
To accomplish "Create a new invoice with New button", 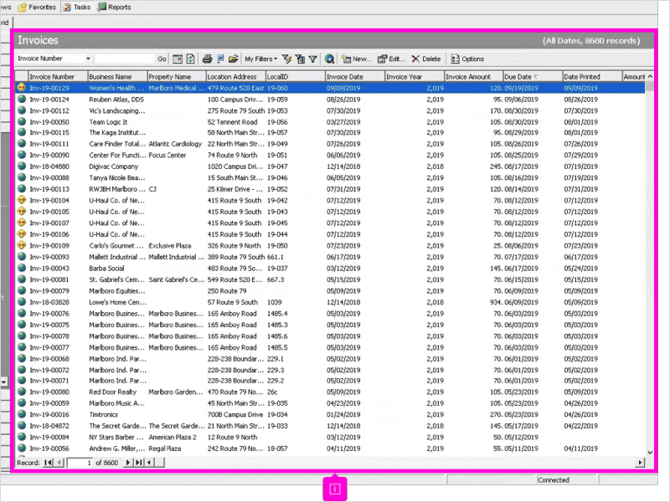I will tap(356, 59).
